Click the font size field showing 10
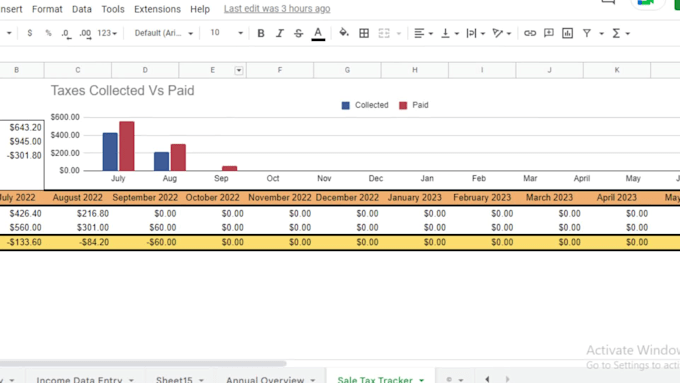680x383 pixels. tap(215, 33)
